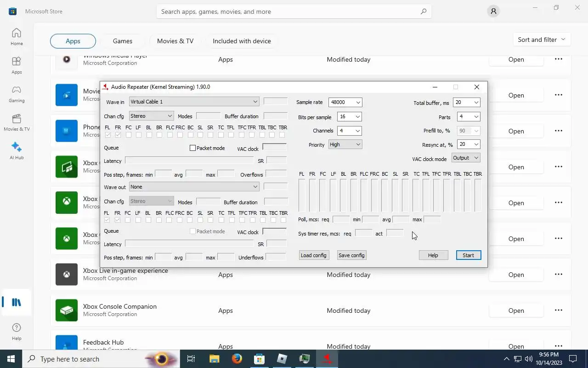Tick the LF channel checkbox under Wave in
Viewport: 588px width, 368px height.
click(139, 135)
